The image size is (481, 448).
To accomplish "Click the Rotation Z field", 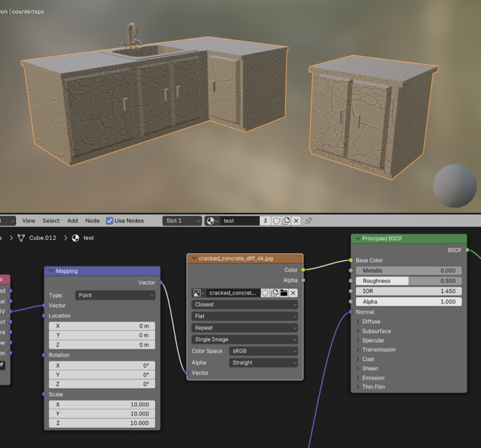I will point(102,384).
